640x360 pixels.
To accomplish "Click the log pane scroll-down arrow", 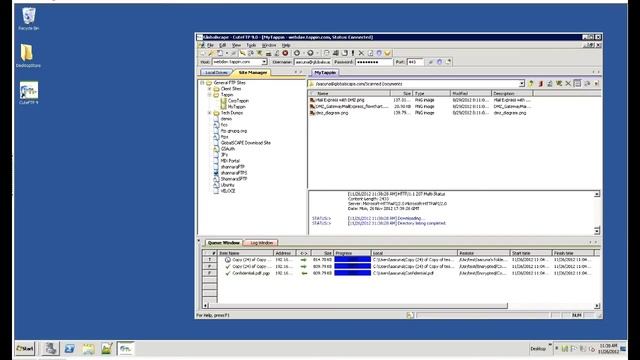I will click(597, 231).
